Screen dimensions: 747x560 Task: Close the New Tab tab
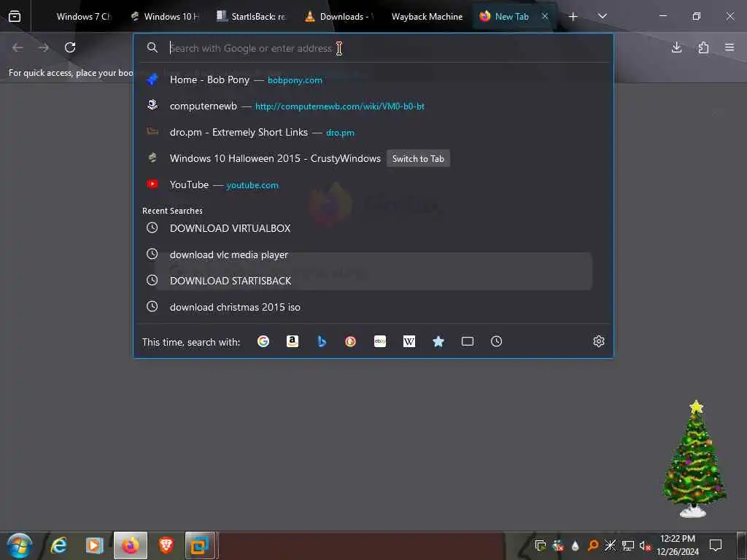tap(544, 17)
